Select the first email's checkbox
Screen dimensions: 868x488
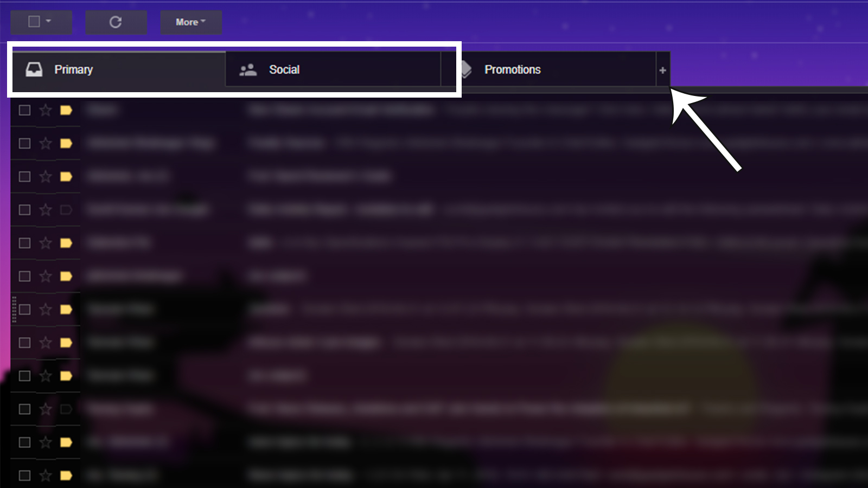coord(24,110)
